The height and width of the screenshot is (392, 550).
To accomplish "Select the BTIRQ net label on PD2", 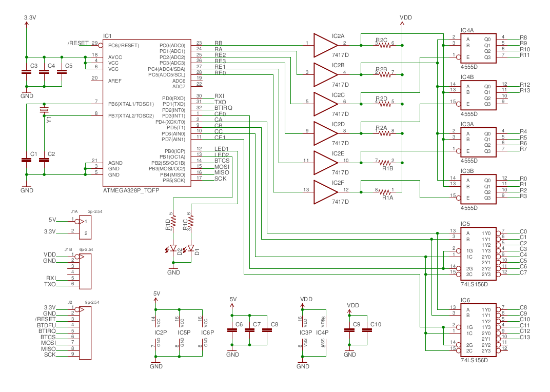I will coord(223,108).
